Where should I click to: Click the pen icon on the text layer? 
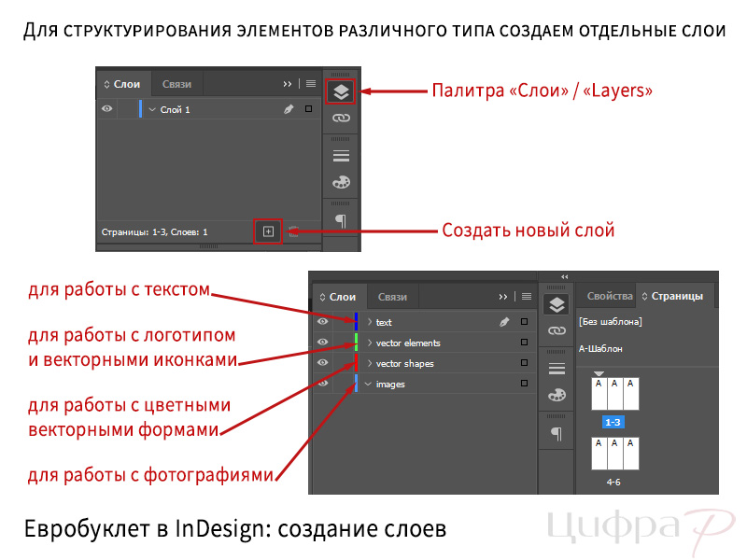pyautogui.click(x=504, y=322)
